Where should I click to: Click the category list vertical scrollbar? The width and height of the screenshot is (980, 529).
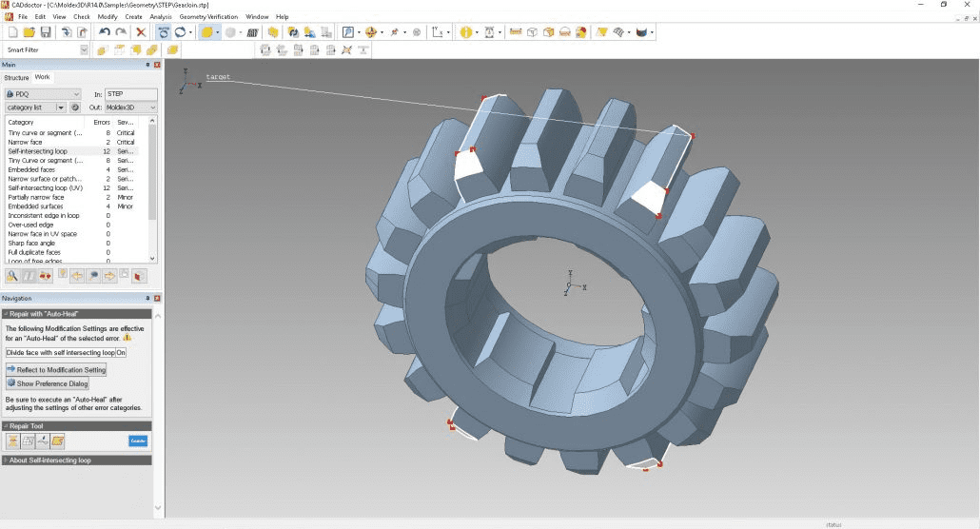tap(153, 171)
